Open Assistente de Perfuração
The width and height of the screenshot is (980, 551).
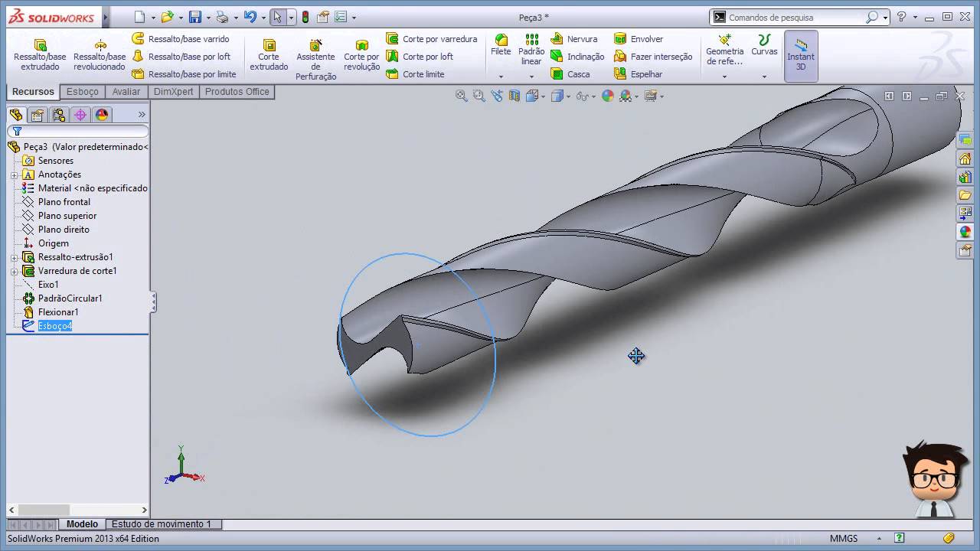[315, 60]
